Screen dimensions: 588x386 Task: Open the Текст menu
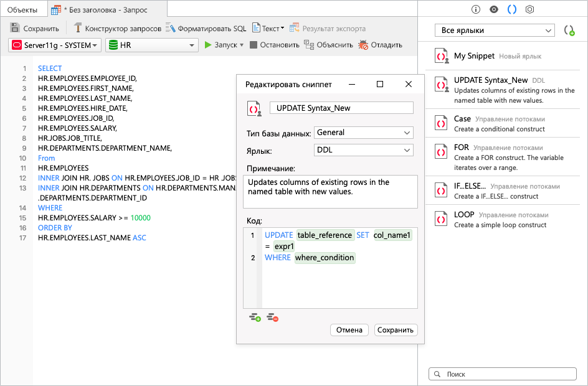point(268,28)
